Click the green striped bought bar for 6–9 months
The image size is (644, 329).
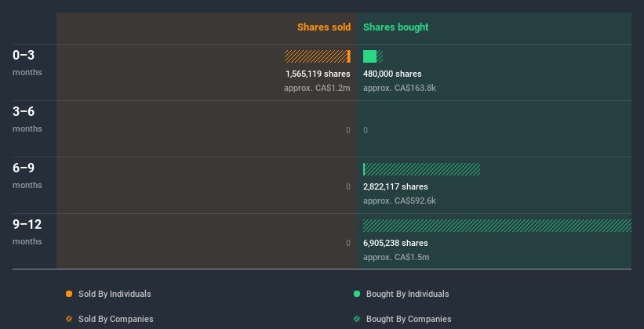[x=422, y=169]
